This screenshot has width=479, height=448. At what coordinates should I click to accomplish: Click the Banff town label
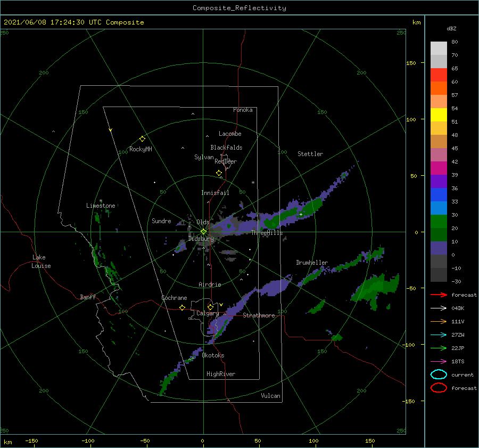(88, 297)
